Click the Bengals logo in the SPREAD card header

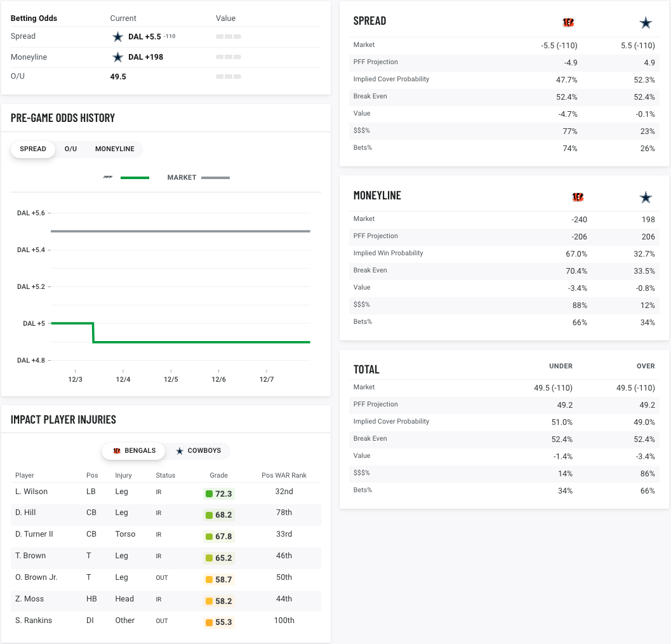point(568,23)
